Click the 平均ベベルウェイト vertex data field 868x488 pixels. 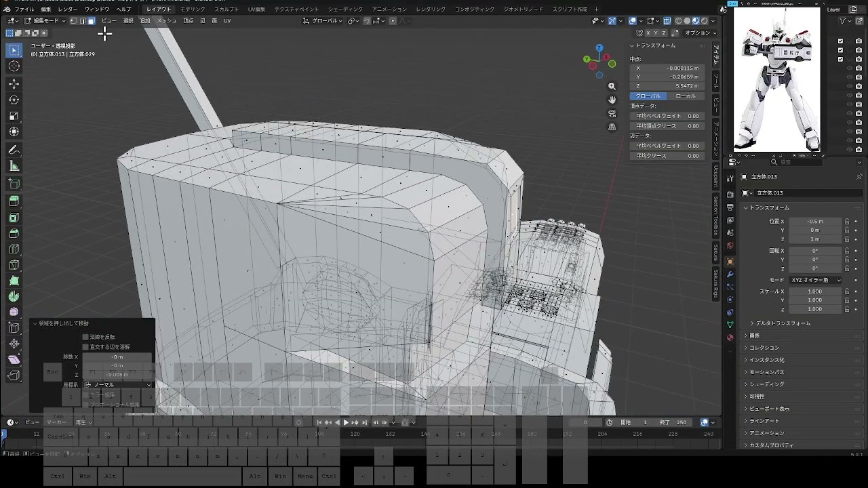667,116
